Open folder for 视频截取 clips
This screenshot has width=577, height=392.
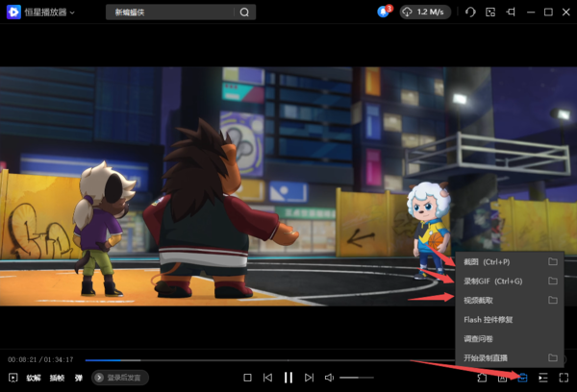pos(553,300)
